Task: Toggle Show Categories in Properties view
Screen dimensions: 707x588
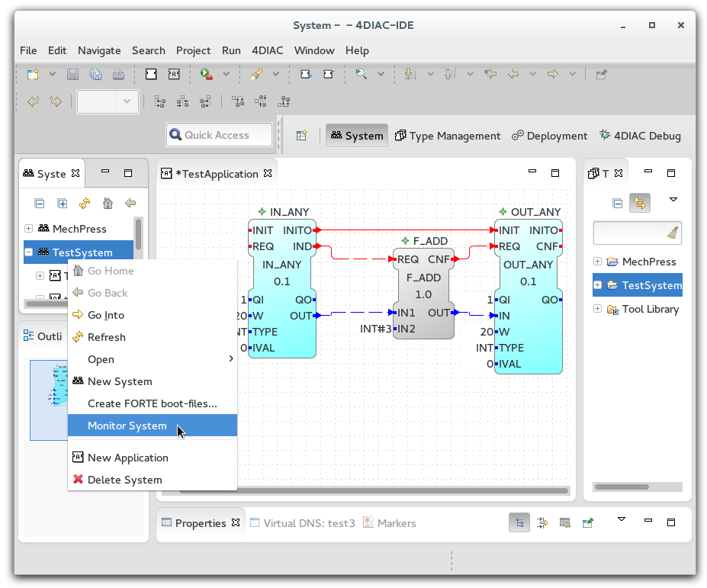Action: (x=519, y=523)
